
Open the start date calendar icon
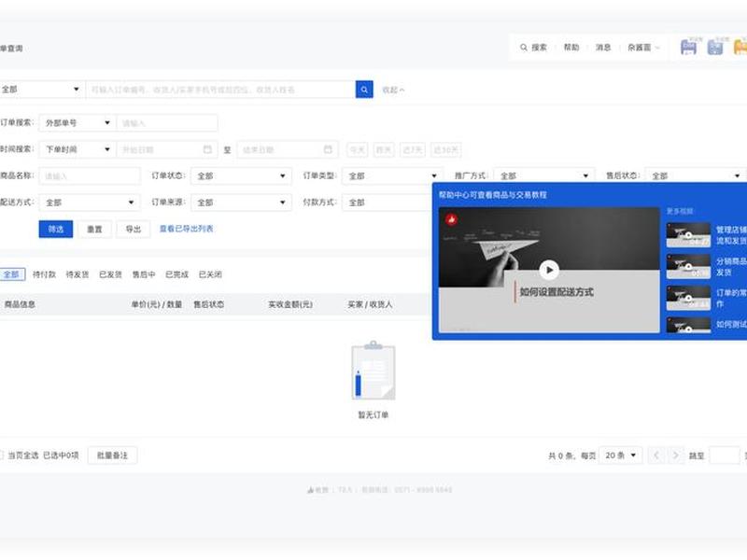[x=207, y=149]
